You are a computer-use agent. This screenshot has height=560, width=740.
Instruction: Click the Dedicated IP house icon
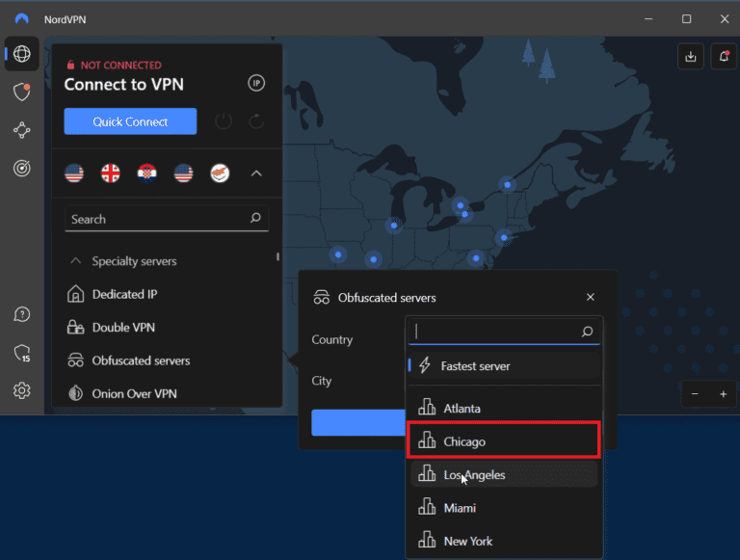[75, 294]
